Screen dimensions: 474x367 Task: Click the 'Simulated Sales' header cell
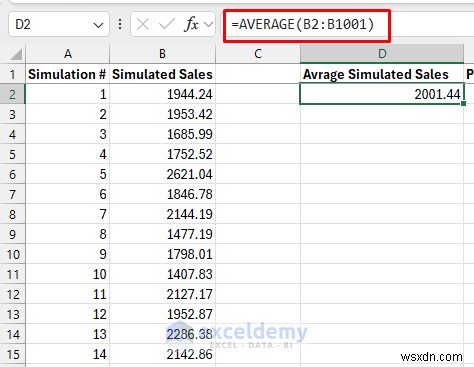(162, 74)
